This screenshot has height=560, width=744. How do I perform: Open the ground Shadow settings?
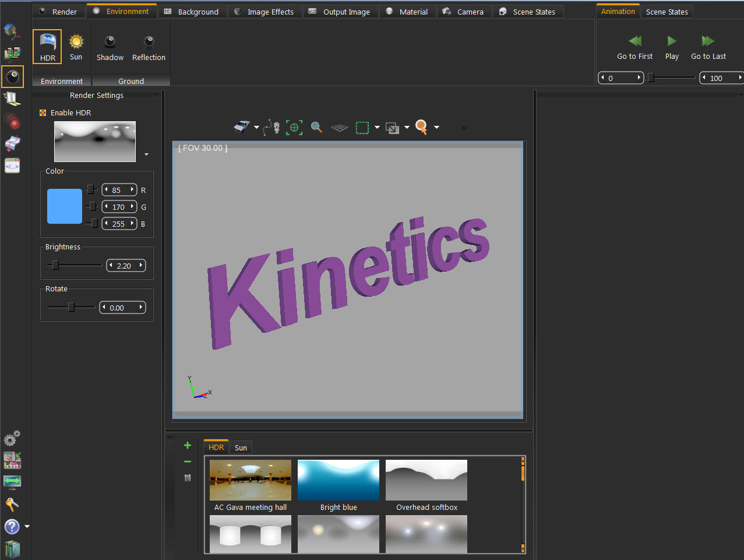[110, 47]
